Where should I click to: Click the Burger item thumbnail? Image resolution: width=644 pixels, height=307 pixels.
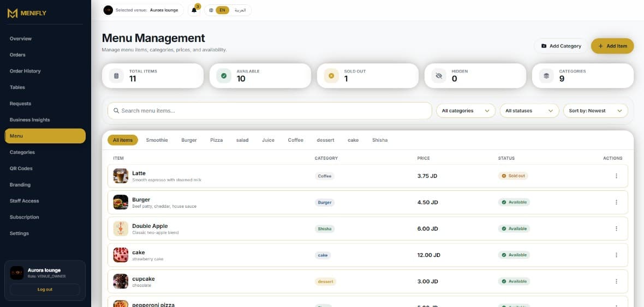(x=121, y=202)
